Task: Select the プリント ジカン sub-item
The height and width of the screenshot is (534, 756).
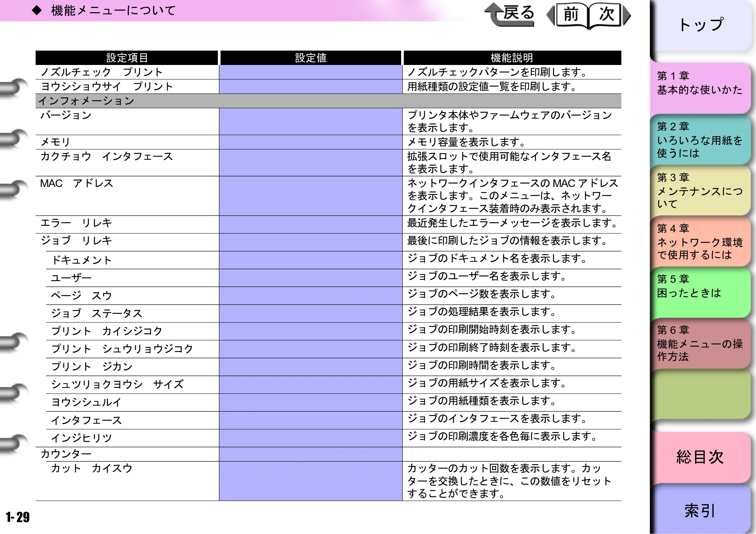Action: point(91,366)
